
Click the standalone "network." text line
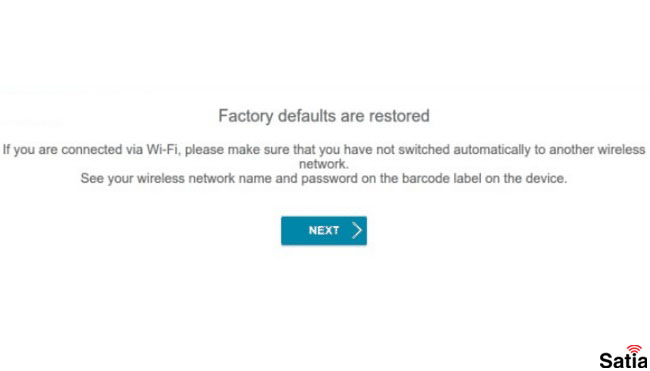coord(324,164)
